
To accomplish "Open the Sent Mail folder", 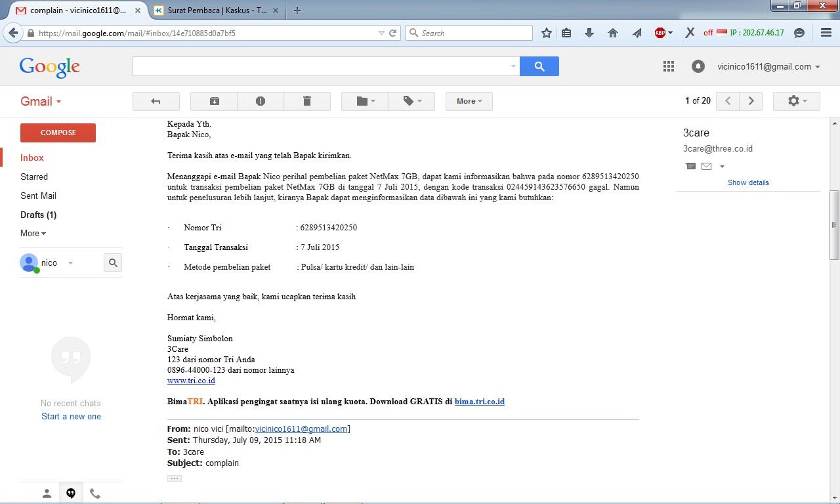I will coord(38,196).
